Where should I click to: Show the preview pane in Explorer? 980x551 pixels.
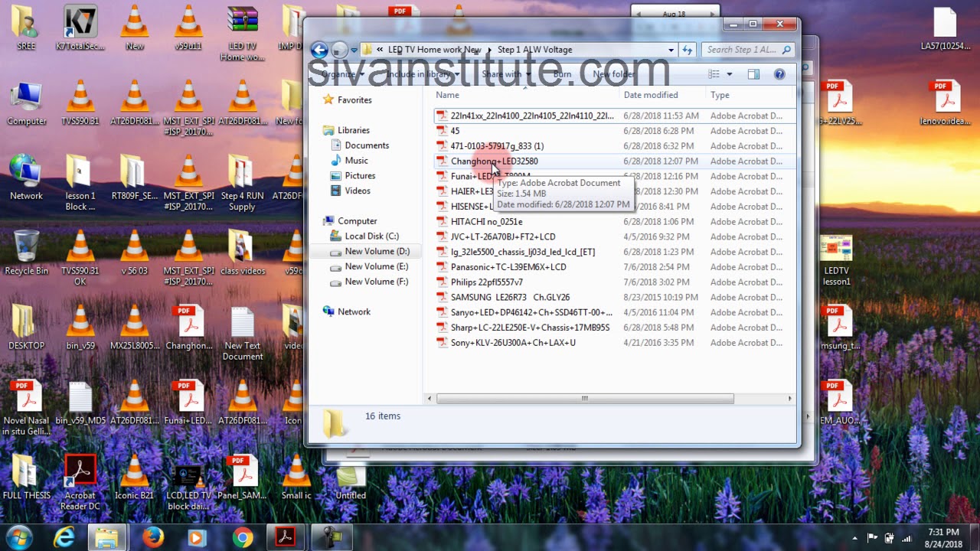[753, 74]
